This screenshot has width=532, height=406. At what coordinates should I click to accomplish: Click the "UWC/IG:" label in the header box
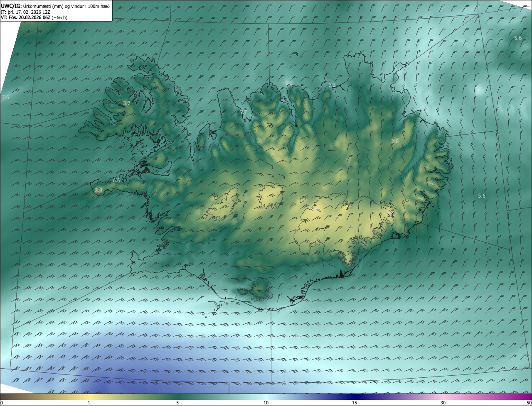pyautogui.click(x=11, y=6)
